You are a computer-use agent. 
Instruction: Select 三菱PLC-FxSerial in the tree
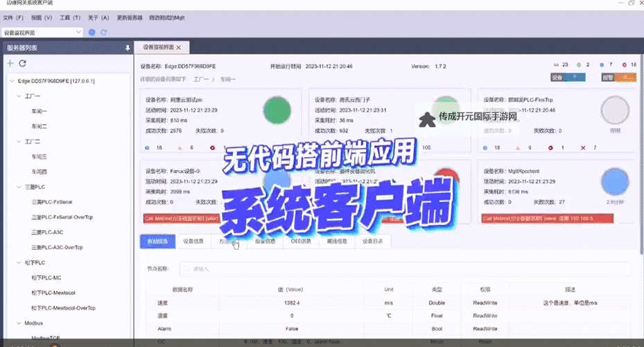tap(52, 202)
